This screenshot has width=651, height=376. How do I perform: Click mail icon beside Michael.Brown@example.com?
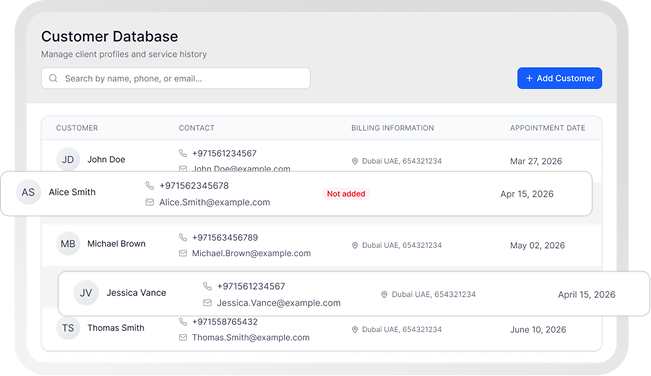(x=183, y=253)
